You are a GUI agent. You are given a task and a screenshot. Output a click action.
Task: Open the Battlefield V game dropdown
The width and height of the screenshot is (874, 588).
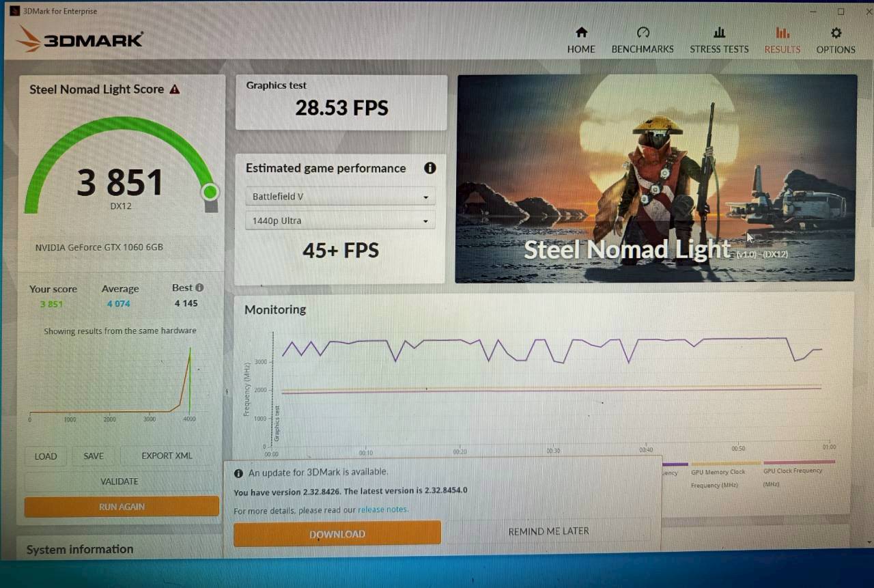(339, 196)
